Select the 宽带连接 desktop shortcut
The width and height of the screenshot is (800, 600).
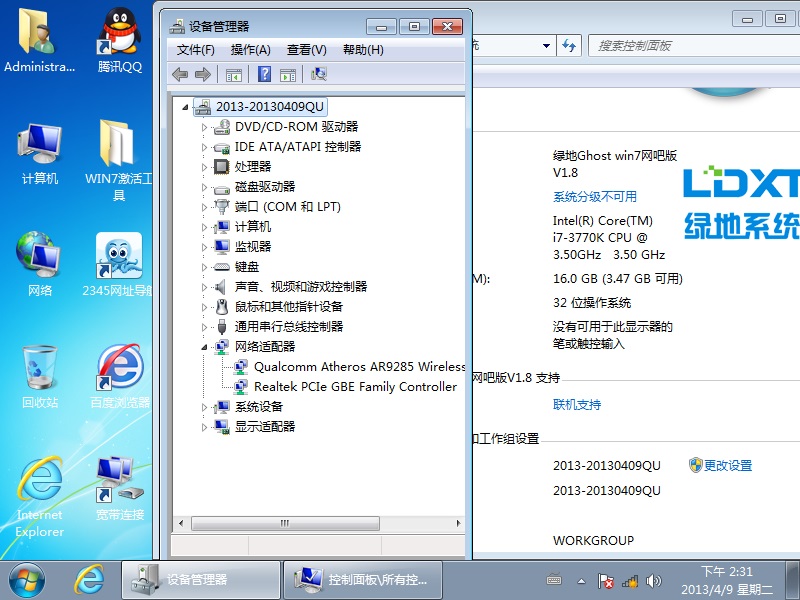click(120, 488)
